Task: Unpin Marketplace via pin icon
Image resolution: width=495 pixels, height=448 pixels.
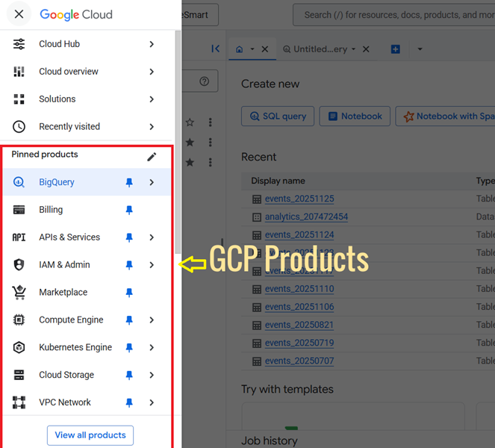Action: coord(129,293)
